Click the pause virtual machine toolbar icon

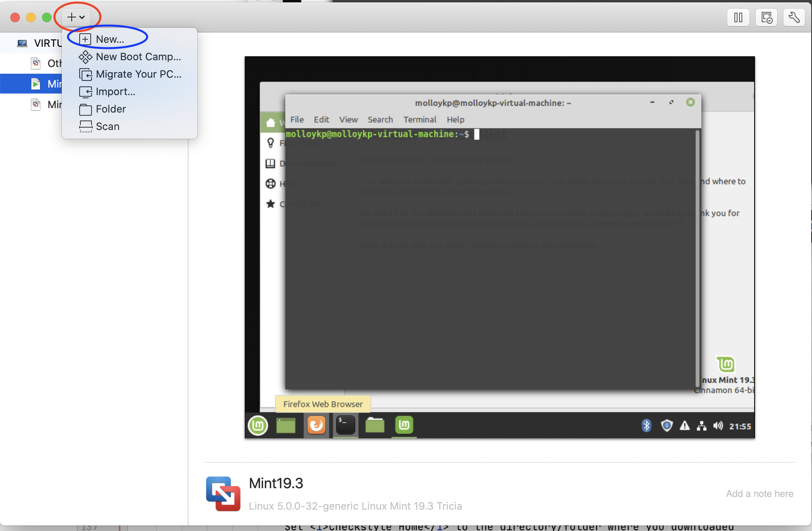pyautogui.click(x=738, y=17)
